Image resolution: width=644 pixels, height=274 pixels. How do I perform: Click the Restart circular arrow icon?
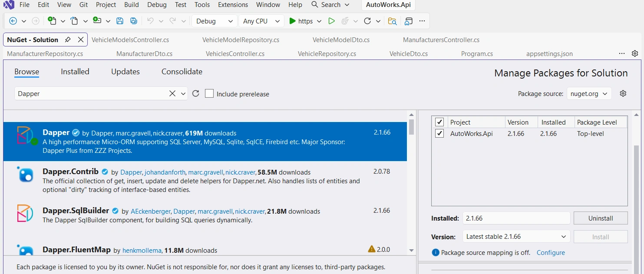[x=367, y=21]
